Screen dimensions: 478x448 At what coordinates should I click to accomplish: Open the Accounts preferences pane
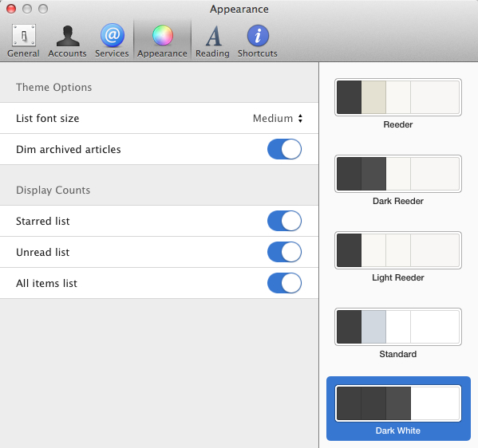[67, 41]
